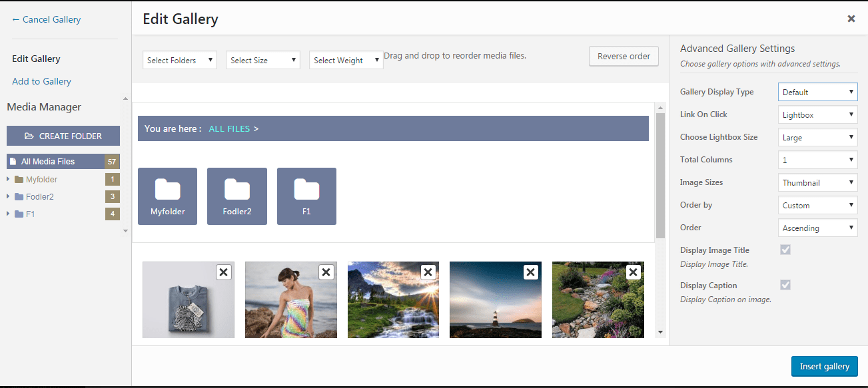Toggle the Display Caption checkbox
This screenshot has height=388, width=868.
[785, 285]
